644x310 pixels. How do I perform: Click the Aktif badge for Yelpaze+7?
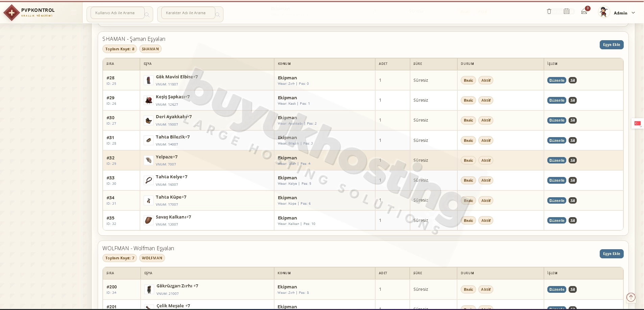coord(486,160)
